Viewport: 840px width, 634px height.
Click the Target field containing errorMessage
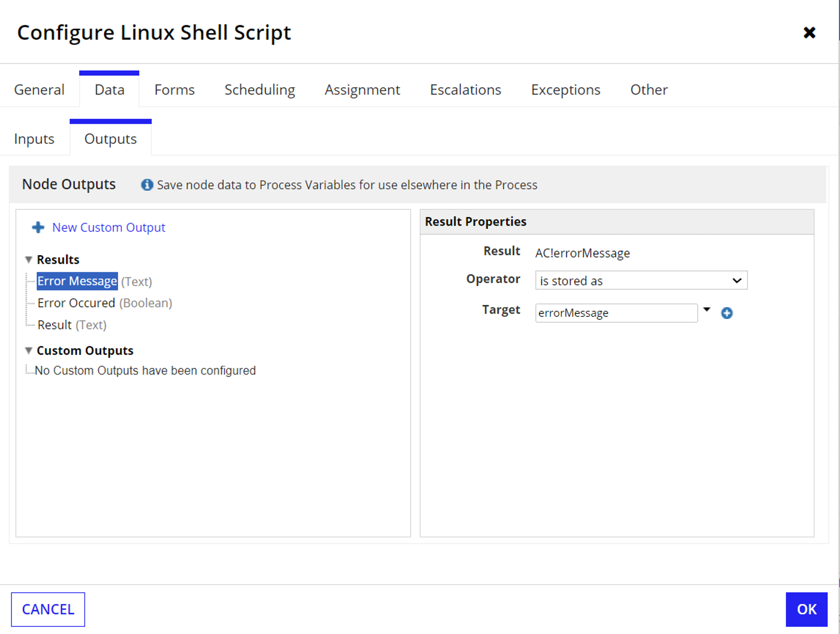616,313
